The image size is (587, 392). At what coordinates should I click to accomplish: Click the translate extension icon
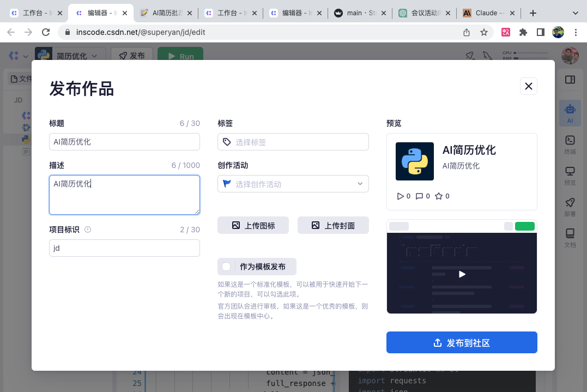(x=505, y=32)
